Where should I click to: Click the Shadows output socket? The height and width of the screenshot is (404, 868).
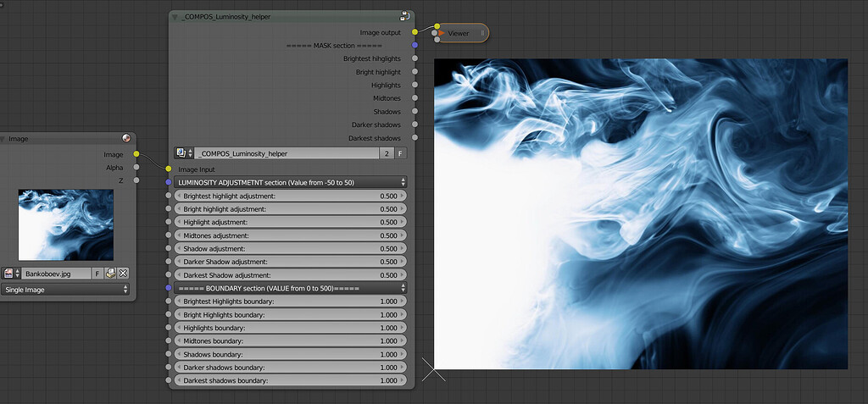(415, 111)
